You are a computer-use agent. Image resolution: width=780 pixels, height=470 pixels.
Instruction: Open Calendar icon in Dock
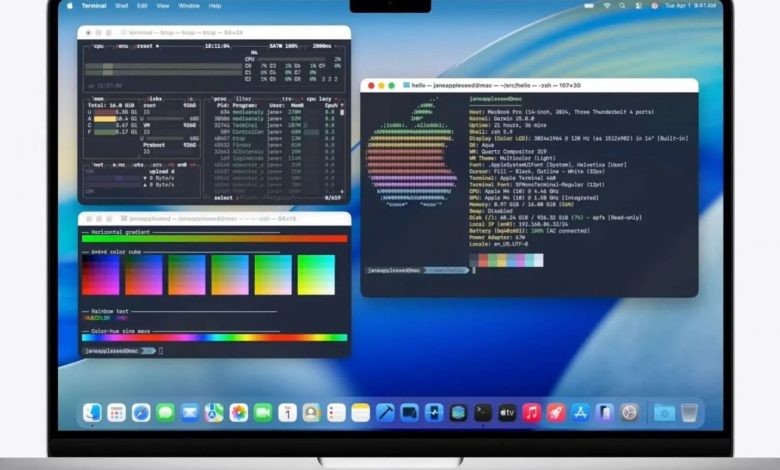point(288,412)
